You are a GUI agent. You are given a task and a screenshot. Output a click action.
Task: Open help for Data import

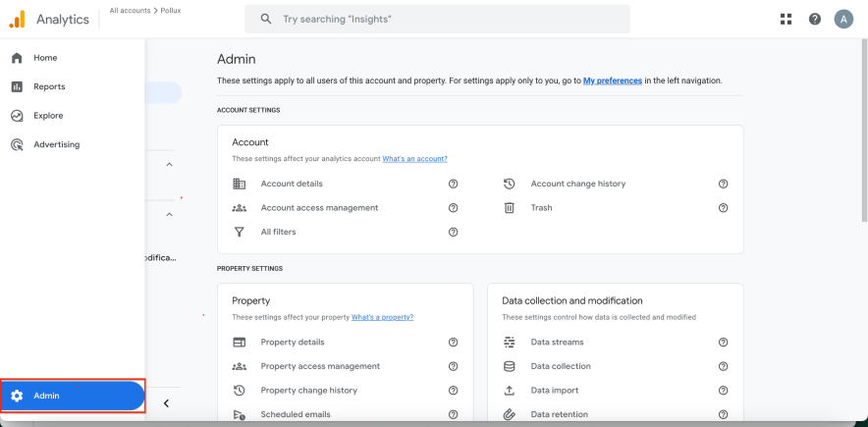pyautogui.click(x=723, y=391)
